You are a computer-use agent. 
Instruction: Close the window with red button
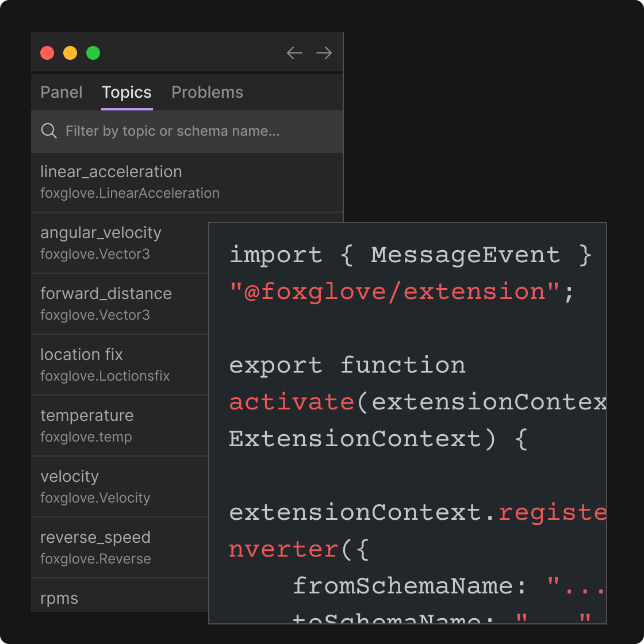[x=47, y=53]
